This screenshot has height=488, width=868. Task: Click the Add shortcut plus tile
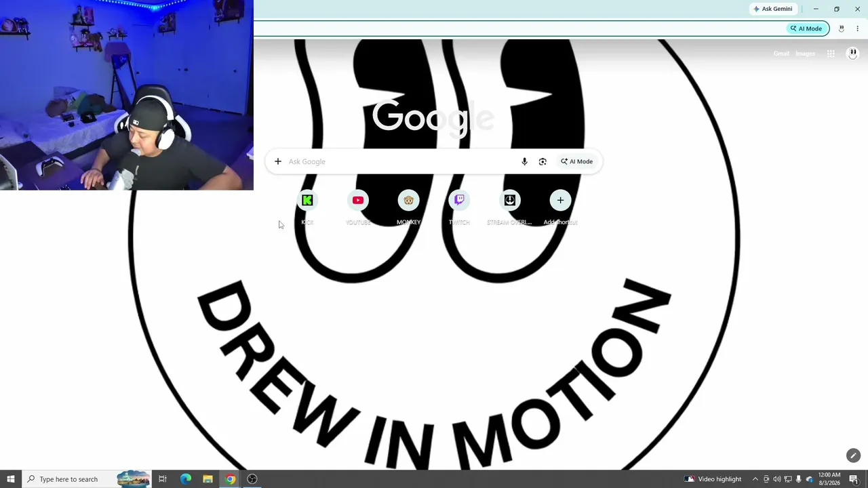(560, 207)
